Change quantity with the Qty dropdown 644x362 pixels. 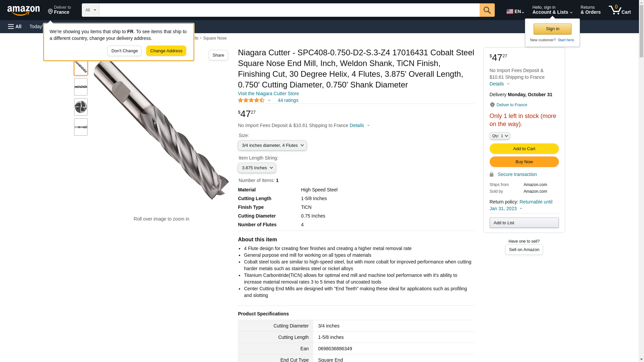tap(499, 136)
